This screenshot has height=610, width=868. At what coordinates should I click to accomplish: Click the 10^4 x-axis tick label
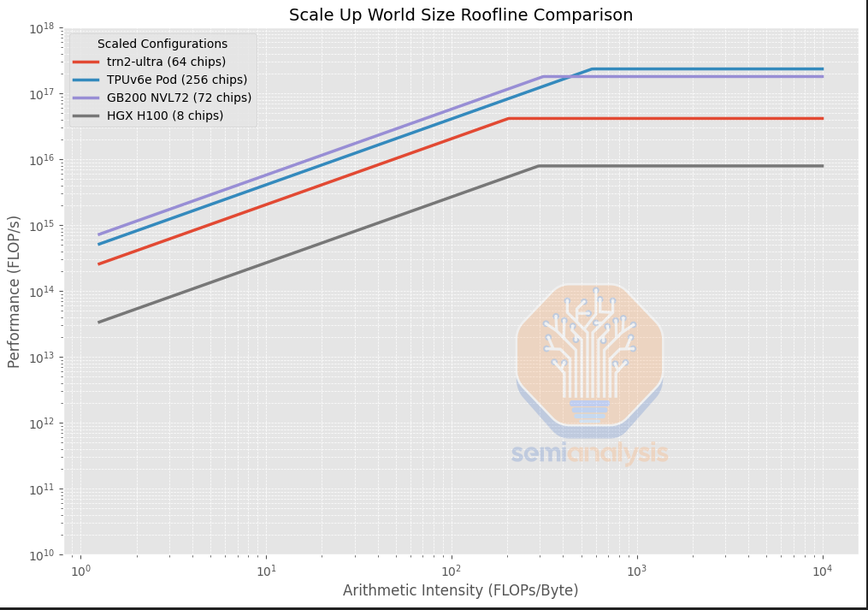[x=822, y=571]
